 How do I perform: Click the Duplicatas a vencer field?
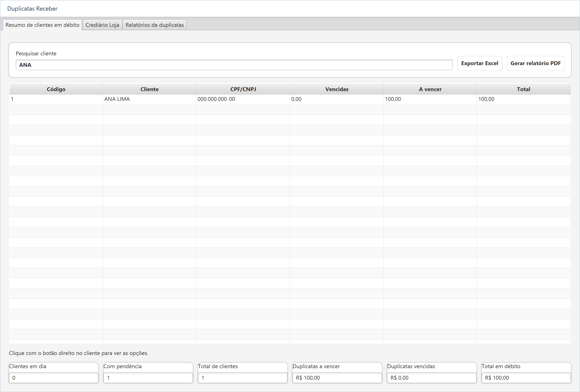337,378
